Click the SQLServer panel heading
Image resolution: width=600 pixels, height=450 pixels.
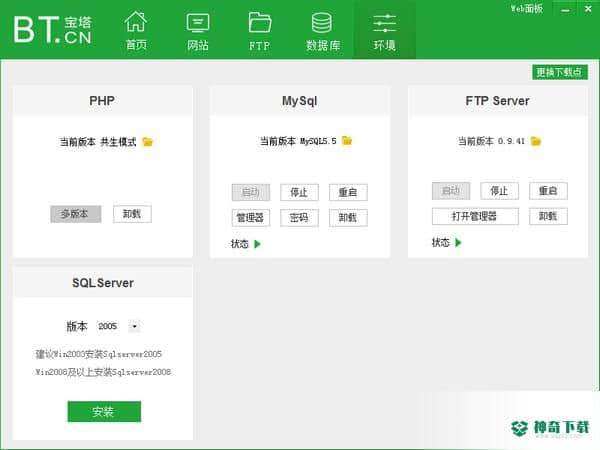103,283
